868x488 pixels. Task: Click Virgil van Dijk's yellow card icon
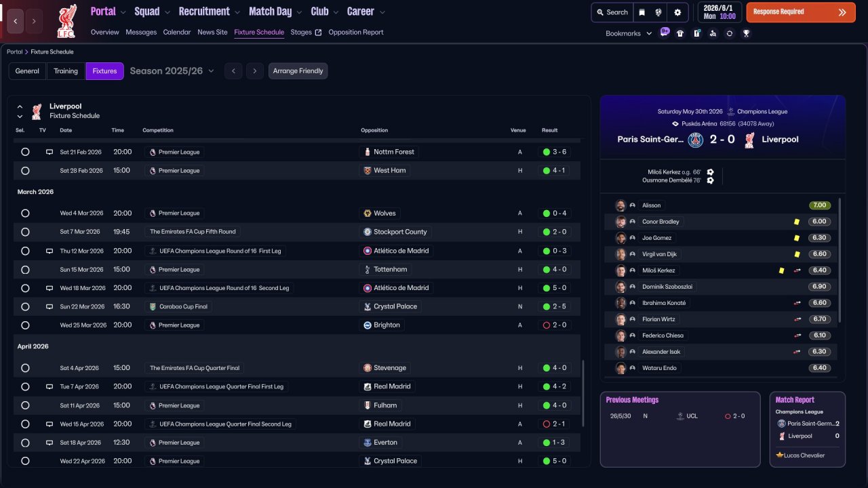pos(797,254)
